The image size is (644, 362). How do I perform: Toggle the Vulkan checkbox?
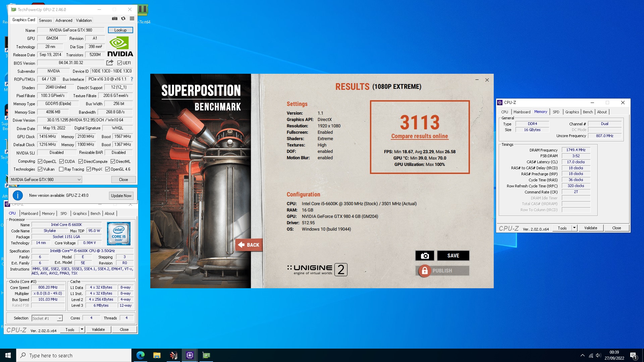pos(40,169)
